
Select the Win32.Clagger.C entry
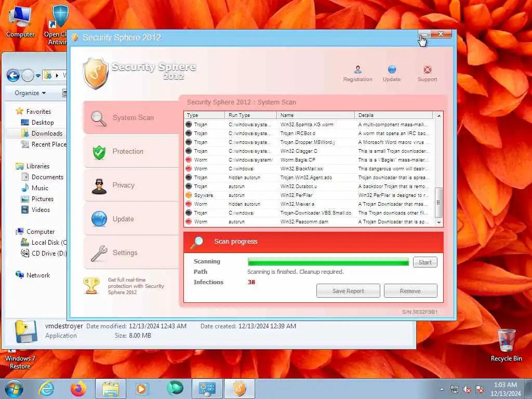click(309, 151)
